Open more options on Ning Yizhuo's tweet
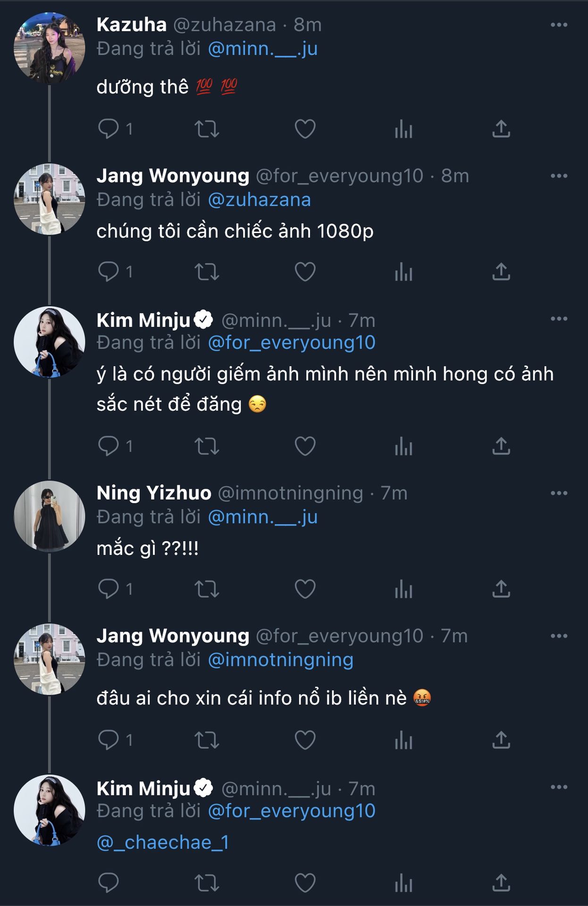Viewport: 588px width, 906px height. click(559, 494)
